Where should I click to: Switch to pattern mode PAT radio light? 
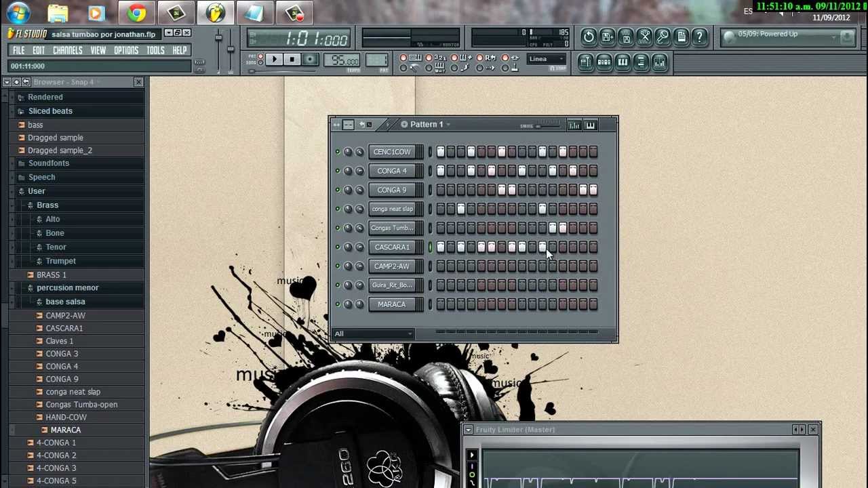(261, 56)
